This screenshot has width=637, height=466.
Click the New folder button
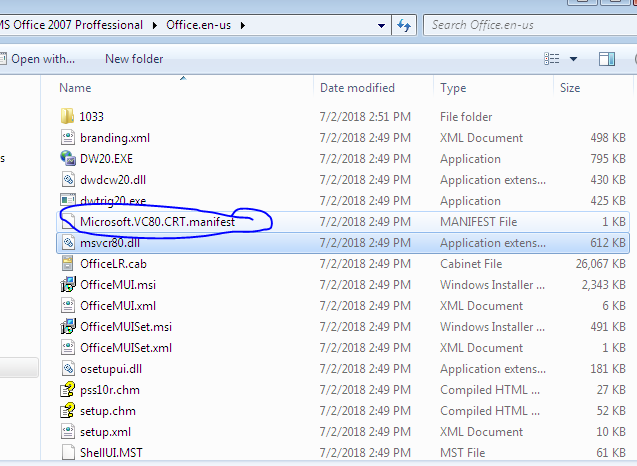coord(134,59)
